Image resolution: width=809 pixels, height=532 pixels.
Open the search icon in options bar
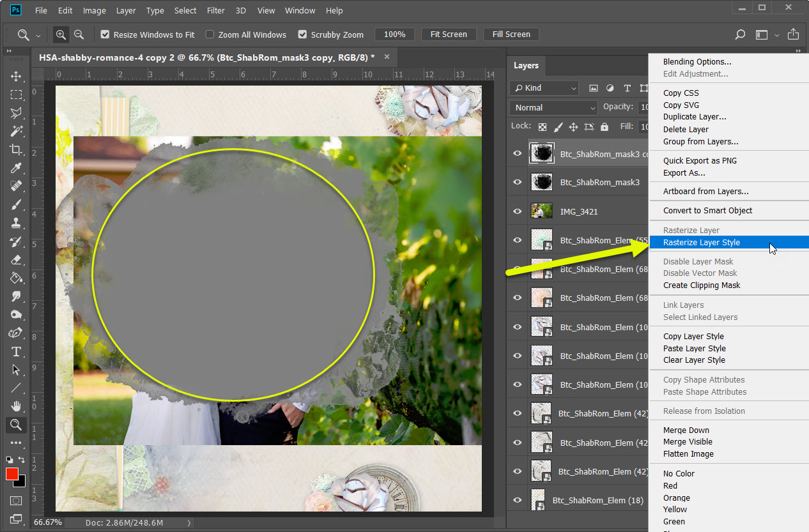(740, 34)
